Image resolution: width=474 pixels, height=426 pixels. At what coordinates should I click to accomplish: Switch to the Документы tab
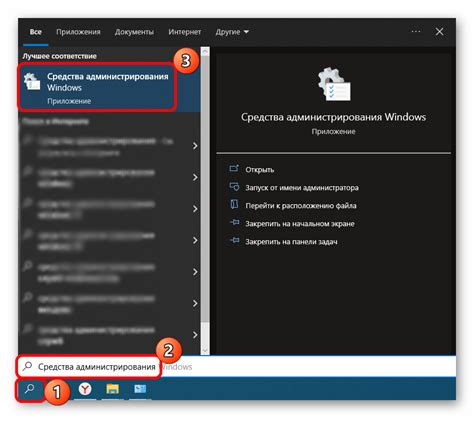coord(134,32)
